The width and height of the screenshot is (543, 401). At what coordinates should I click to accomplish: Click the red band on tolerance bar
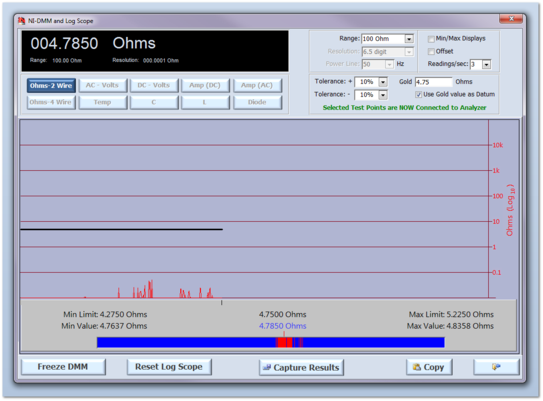tap(285, 342)
